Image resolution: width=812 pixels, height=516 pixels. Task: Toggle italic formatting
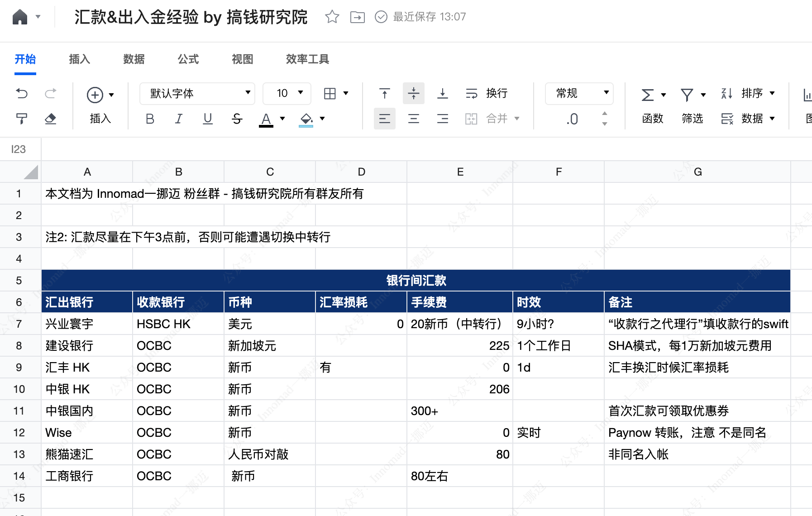coord(179,119)
